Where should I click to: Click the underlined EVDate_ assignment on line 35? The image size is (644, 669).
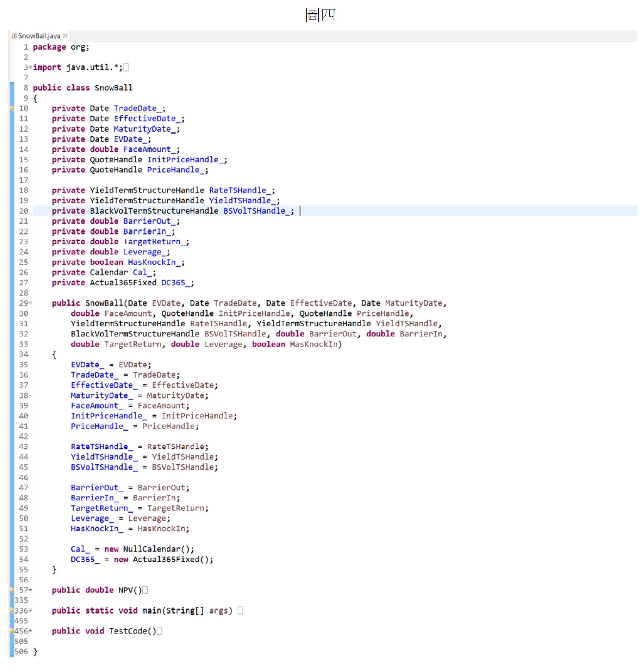[x=86, y=365]
